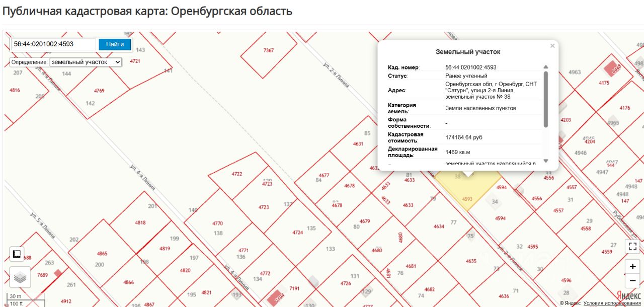644x307 pixels.
Task: Click parcel label 4635
Action: 471,261
